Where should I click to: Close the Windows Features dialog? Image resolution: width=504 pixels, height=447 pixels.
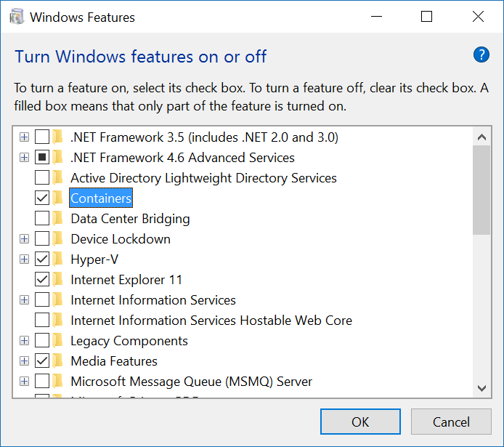[478, 17]
